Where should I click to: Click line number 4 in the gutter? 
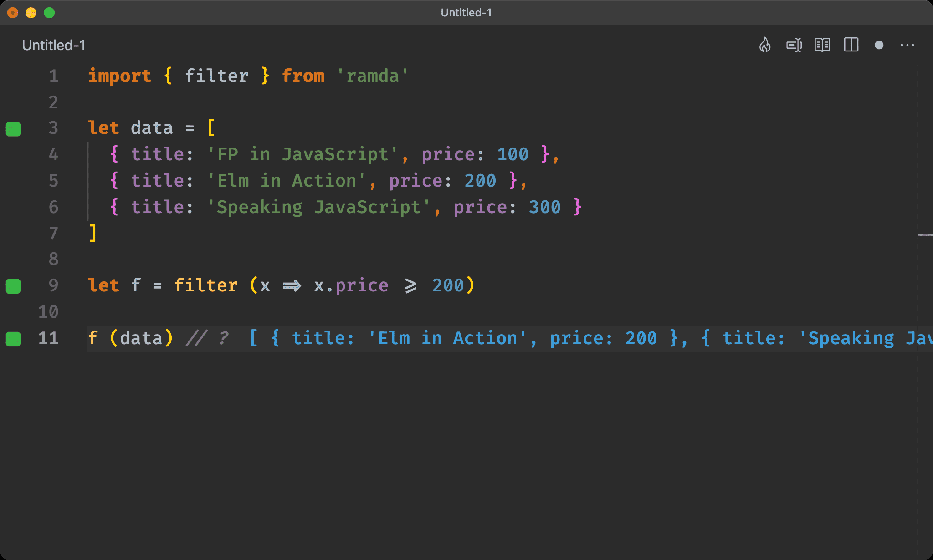click(53, 155)
